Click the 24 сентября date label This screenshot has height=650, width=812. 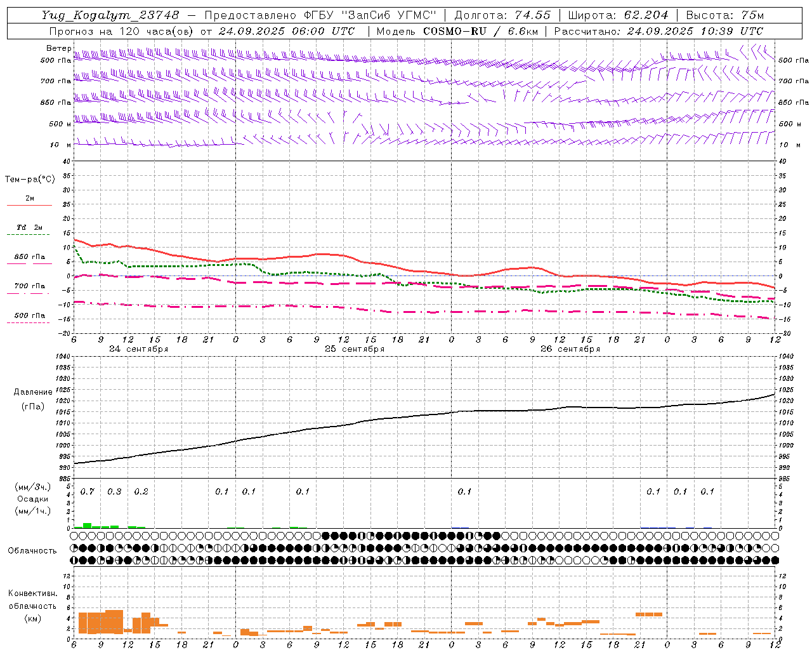coord(138,349)
